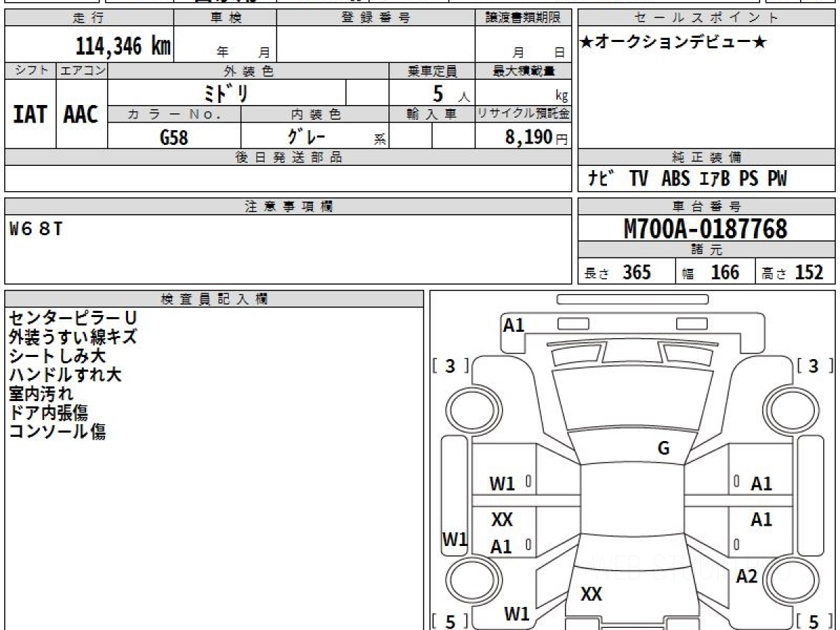
Task: Select the 注意事項欄 header
Action: (288, 206)
